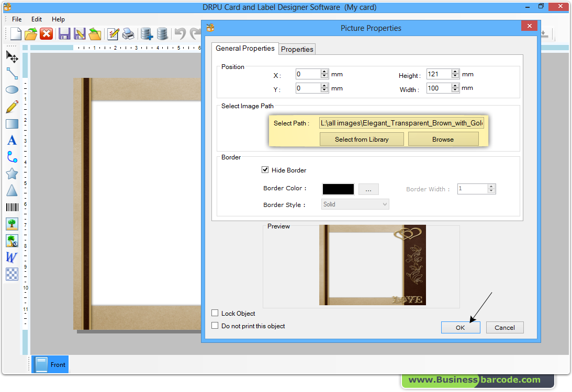The image size is (572, 392).
Task: Click Browse to choose an image path
Action: click(x=443, y=139)
